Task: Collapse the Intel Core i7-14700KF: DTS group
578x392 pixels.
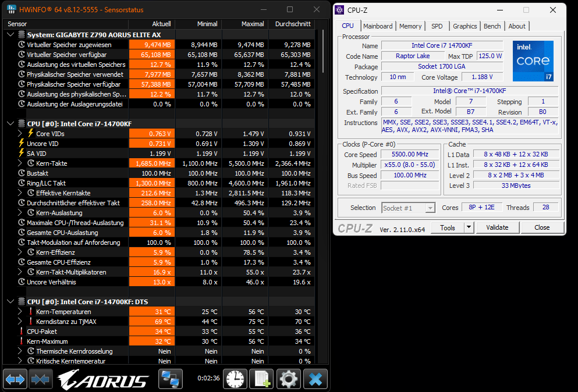Action: (10, 301)
